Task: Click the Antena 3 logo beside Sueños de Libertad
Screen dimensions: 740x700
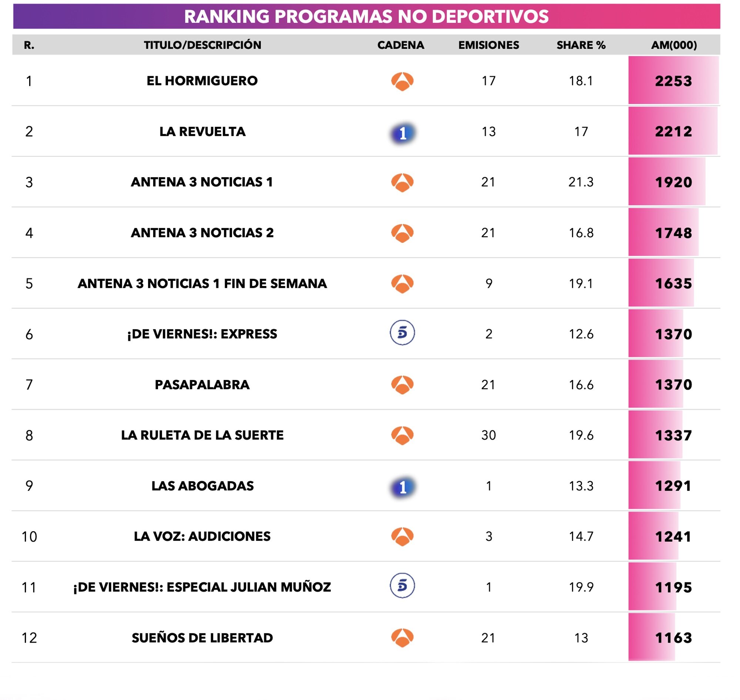Action: tap(402, 638)
